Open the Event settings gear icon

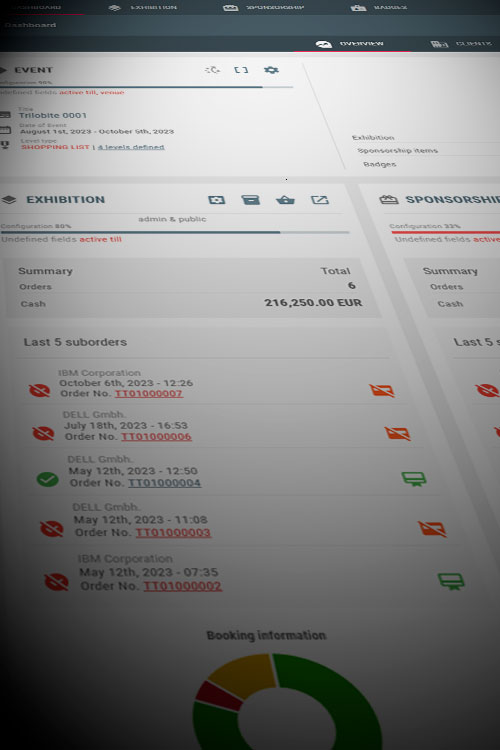(x=271, y=70)
